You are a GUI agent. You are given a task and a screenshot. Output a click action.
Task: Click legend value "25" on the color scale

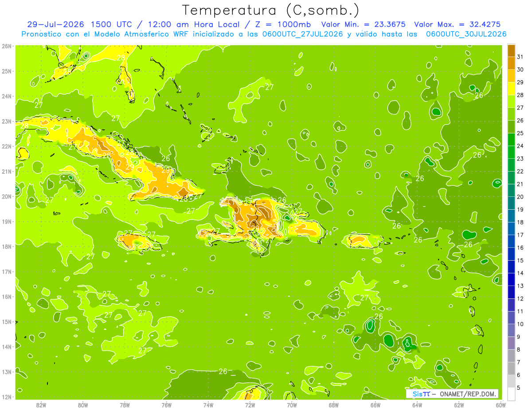pyautogui.click(x=520, y=133)
